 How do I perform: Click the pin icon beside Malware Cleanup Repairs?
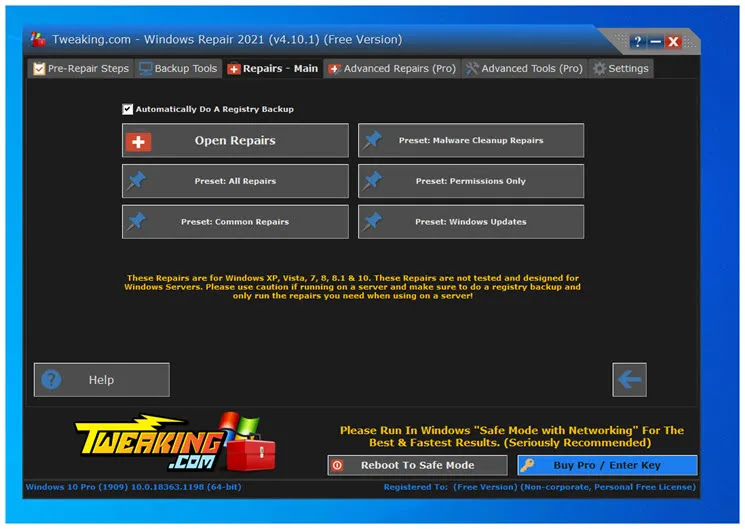(372, 140)
